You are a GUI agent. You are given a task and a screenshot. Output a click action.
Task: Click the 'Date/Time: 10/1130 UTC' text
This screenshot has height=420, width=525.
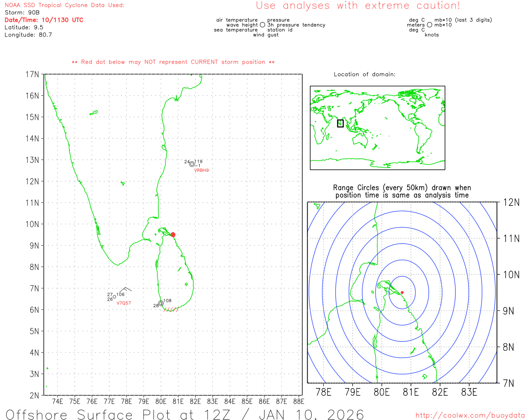tap(44, 20)
